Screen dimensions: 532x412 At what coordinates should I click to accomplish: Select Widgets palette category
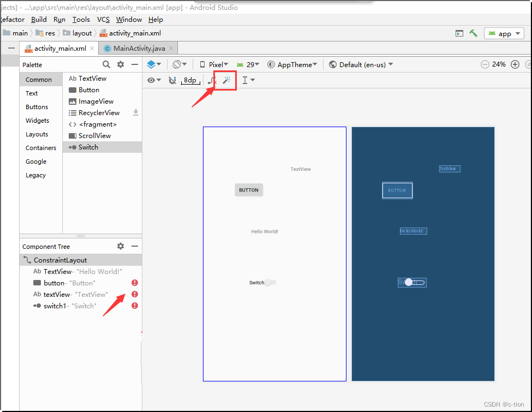coord(41,121)
